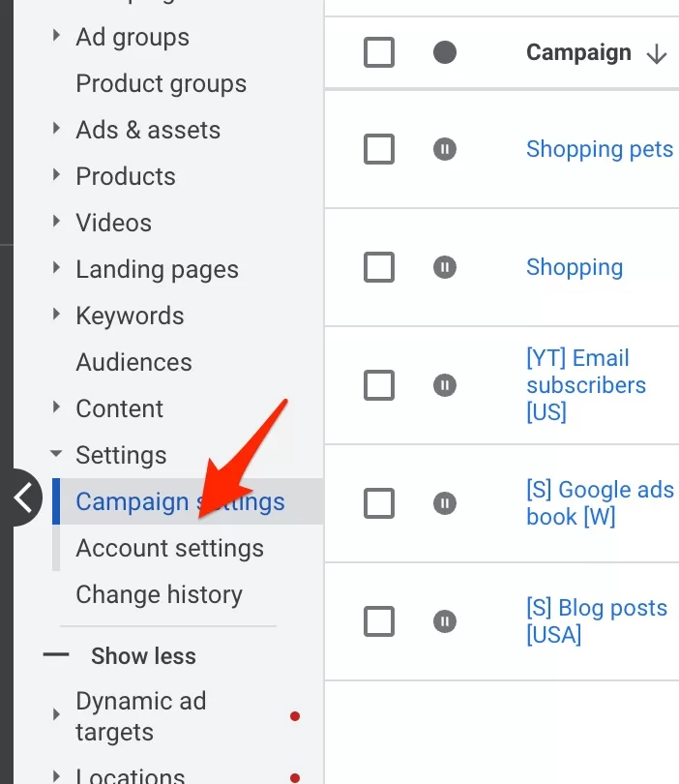Image resolution: width=679 pixels, height=784 pixels.
Task: Collapse the side navigation panel arrow
Action: pos(21,498)
